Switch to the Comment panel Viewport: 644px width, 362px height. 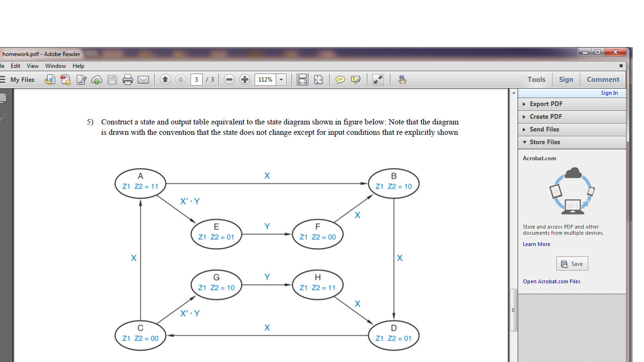click(x=603, y=79)
